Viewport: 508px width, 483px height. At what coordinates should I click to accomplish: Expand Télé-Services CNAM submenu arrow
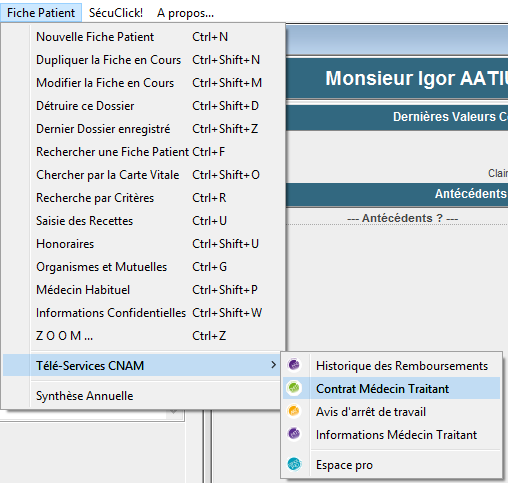pyautogui.click(x=273, y=365)
